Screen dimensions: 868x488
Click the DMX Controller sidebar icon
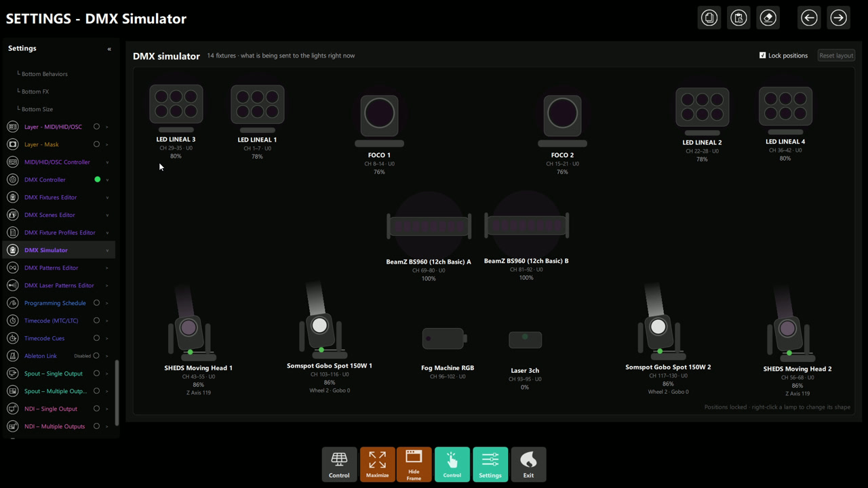pyautogui.click(x=12, y=180)
